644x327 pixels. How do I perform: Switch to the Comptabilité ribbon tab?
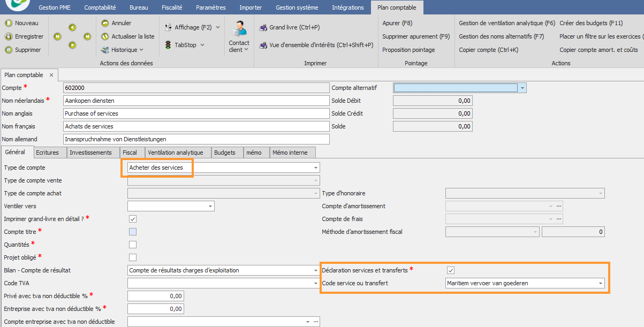100,7
